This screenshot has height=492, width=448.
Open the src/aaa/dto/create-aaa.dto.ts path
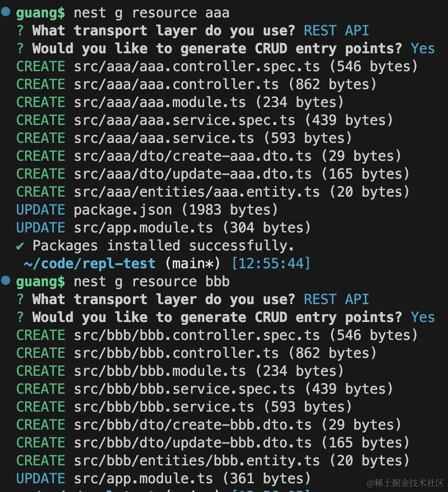point(193,156)
